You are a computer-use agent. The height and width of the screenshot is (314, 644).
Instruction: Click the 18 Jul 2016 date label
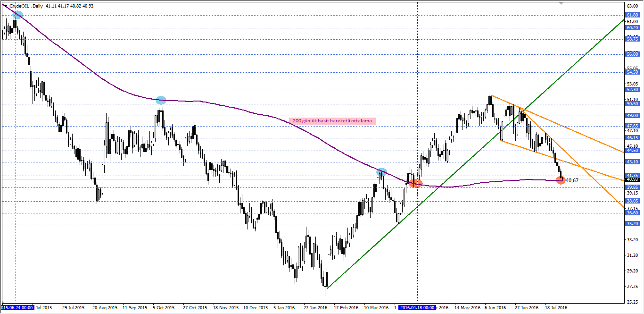coord(556,307)
